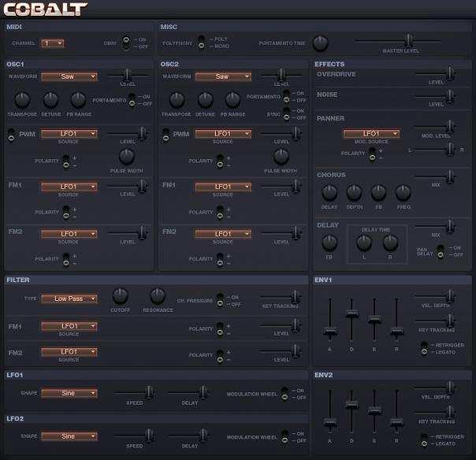Click the Portamento Time knob
Viewport: 476px width, 460px height.
321,43
